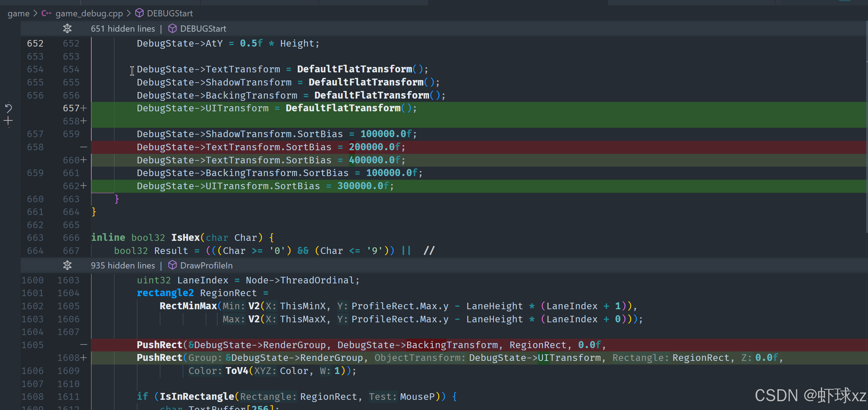The image size is (868, 410).
Task: Click DEBUGStart link in the 651 hidden lines bar
Action: [x=203, y=28]
